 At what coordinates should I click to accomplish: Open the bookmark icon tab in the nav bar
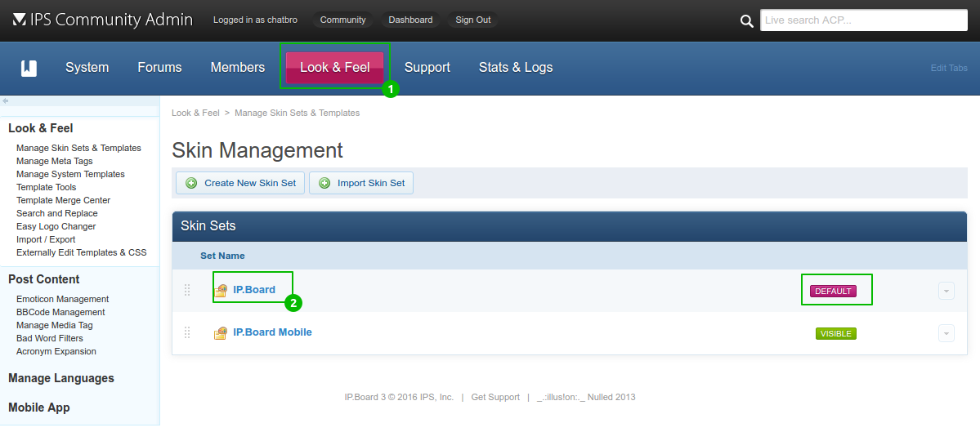(29, 68)
